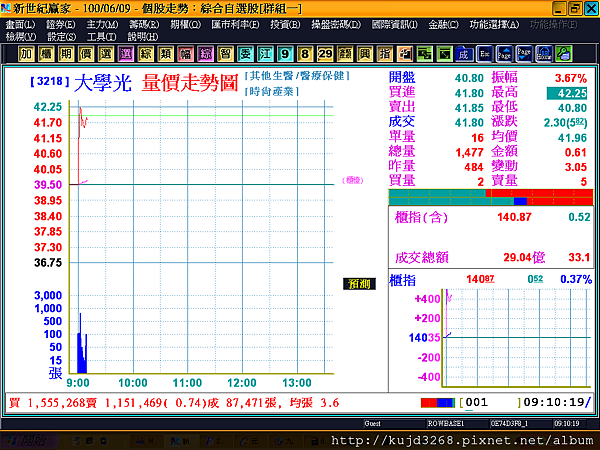This screenshot has height=450, width=600.
Task: Click the Page Down toolbar button
Action: pos(524,54)
